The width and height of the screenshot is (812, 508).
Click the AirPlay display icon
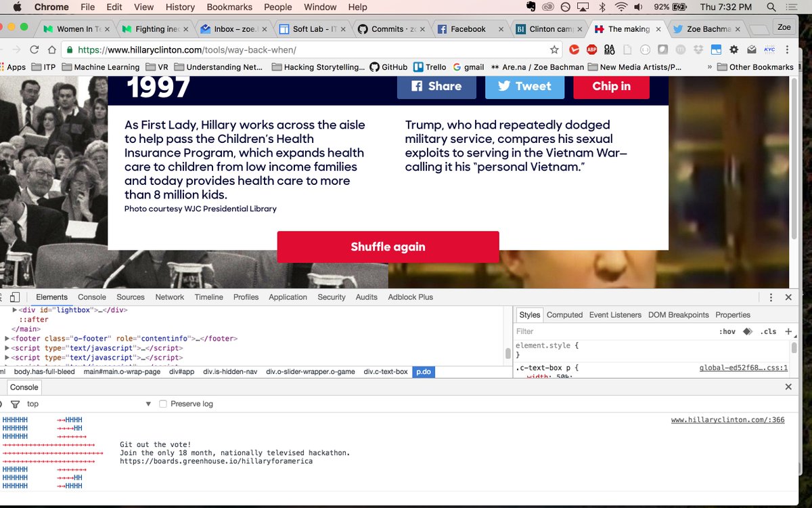[x=583, y=7]
